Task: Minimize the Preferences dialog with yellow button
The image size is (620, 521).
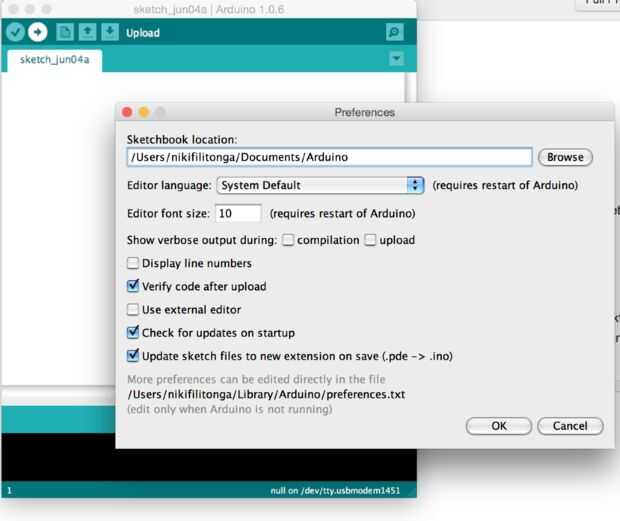Action: pyautogui.click(x=144, y=112)
